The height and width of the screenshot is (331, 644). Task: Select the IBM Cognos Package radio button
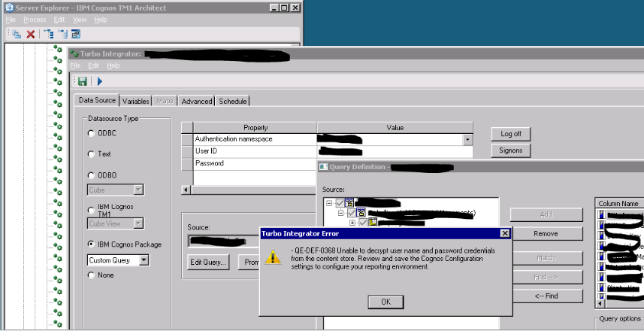(x=91, y=244)
